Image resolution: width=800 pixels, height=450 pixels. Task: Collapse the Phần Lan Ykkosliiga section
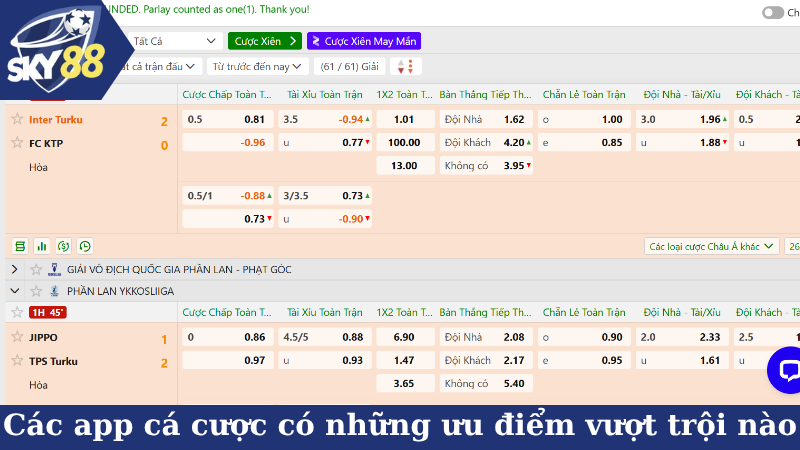(16, 291)
